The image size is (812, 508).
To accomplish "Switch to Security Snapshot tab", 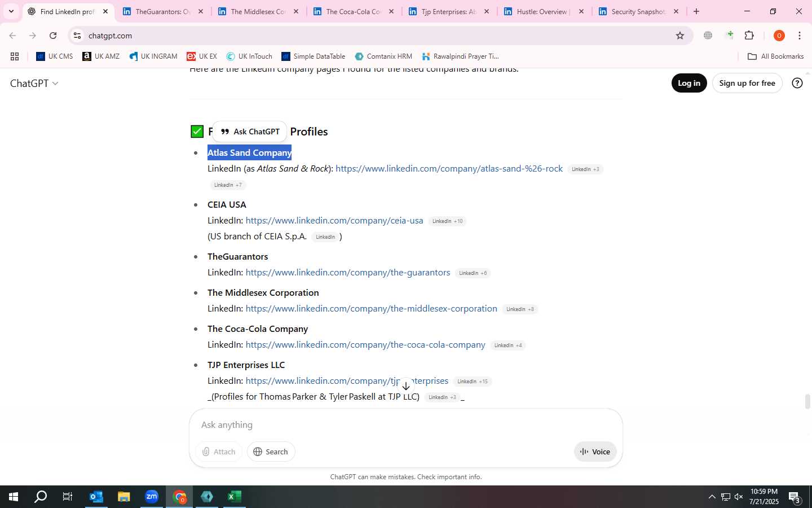I will (x=638, y=11).
